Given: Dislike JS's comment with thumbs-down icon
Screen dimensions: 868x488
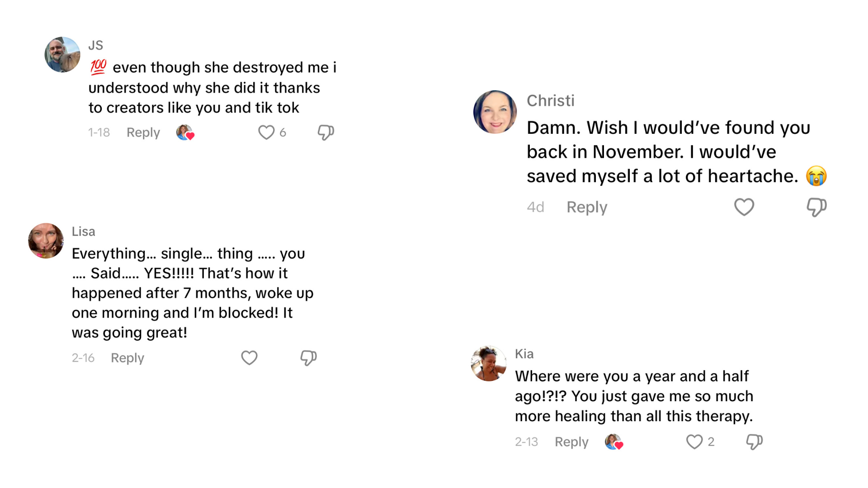Looking at the screenshot, I should pyautogui.click(x=325, y=132).
